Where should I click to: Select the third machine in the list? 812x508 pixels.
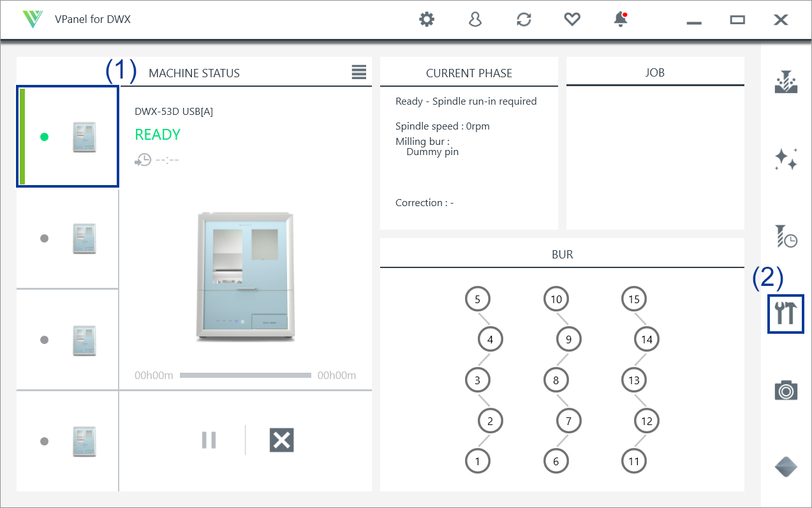[x=68, y=340]
